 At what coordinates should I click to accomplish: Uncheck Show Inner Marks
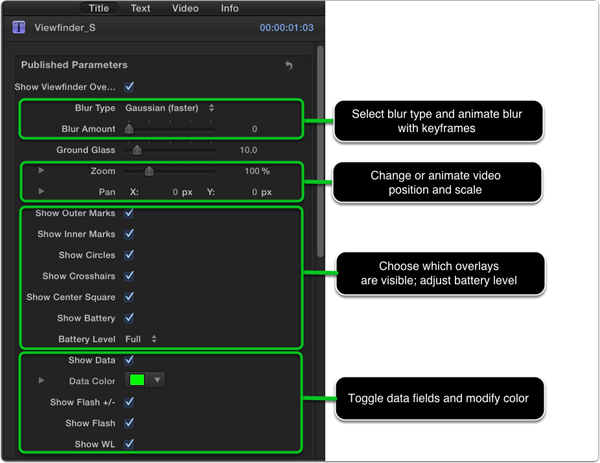129,233
